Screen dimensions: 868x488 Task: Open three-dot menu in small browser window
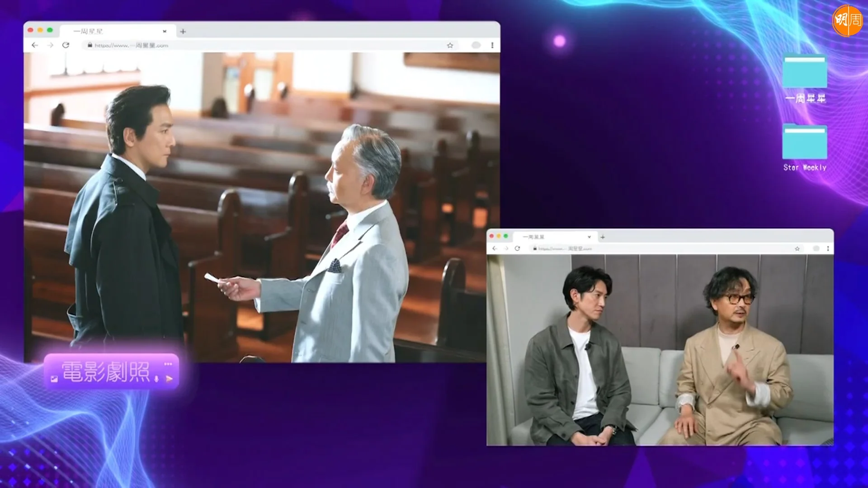pyautogui.click(x=828, y=249)
